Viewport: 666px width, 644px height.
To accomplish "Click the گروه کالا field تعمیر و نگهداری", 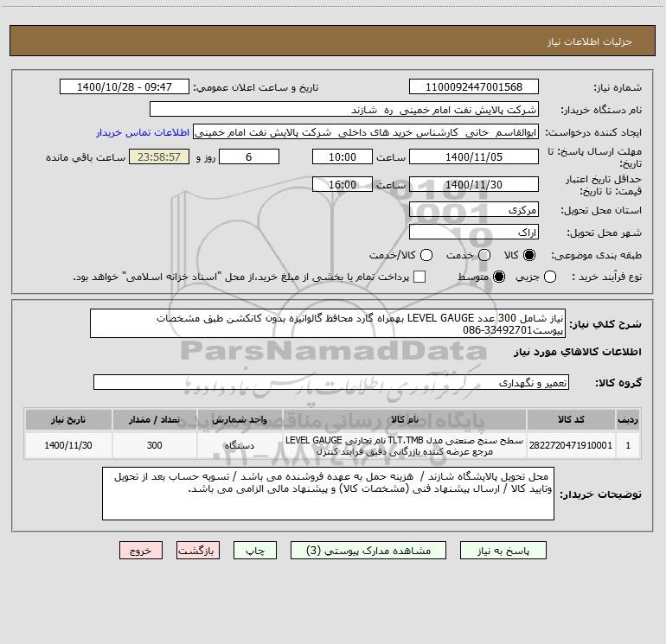I will point(331,382).
